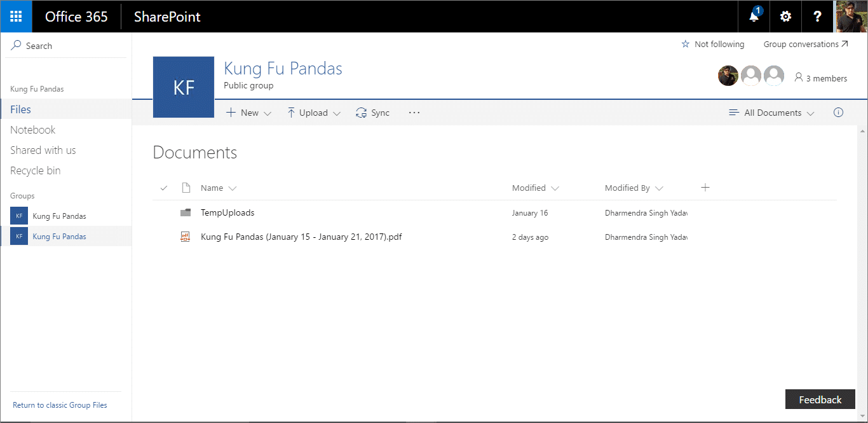Viewport: 868px width, 423px height.
Task: Open the TempUploads folder
Action: click(x=227, y=212)
